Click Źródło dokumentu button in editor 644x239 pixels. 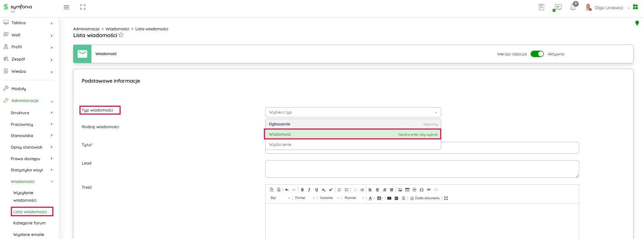425,198
